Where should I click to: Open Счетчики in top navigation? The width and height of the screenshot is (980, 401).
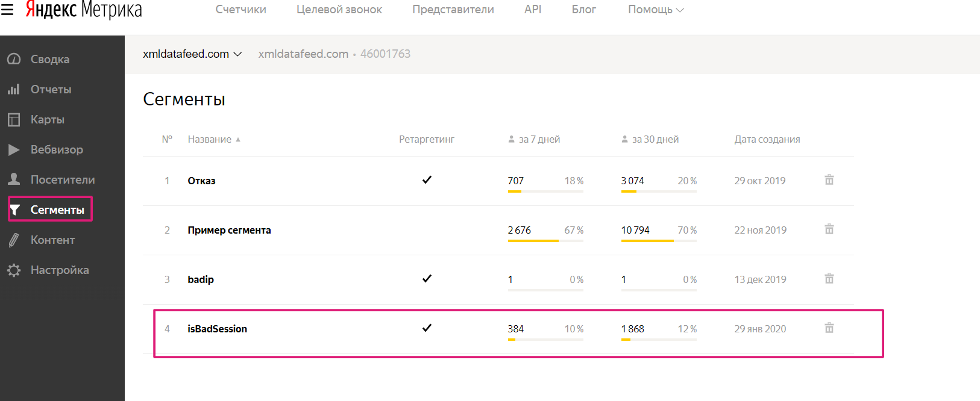pos(240,10)
